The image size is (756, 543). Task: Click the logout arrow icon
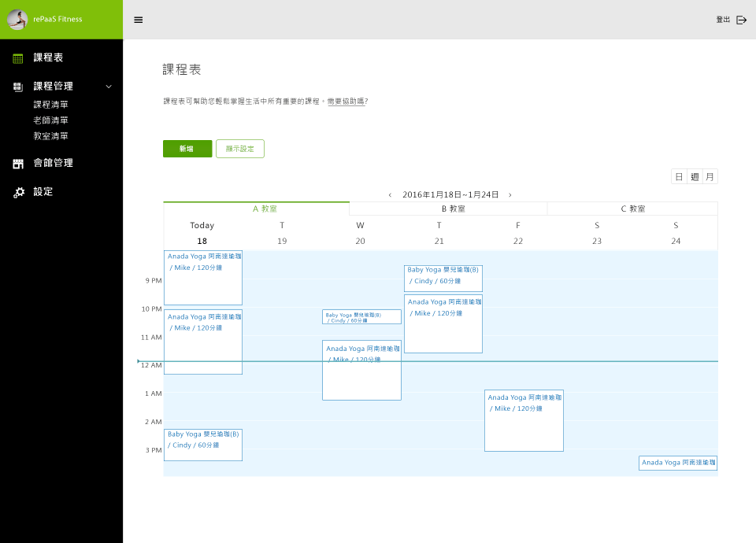point(741,20)
